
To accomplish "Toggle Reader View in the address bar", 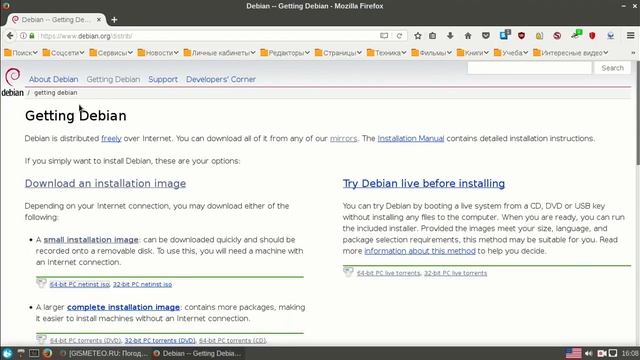I will pyautogui.click(x=384, y=36).
